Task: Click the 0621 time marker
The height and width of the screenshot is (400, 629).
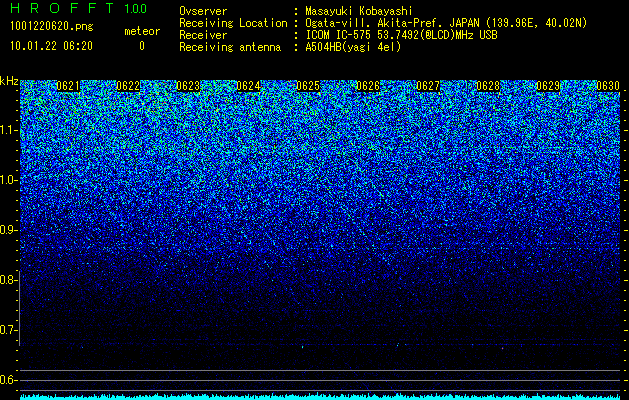Action: coord(68,86)
